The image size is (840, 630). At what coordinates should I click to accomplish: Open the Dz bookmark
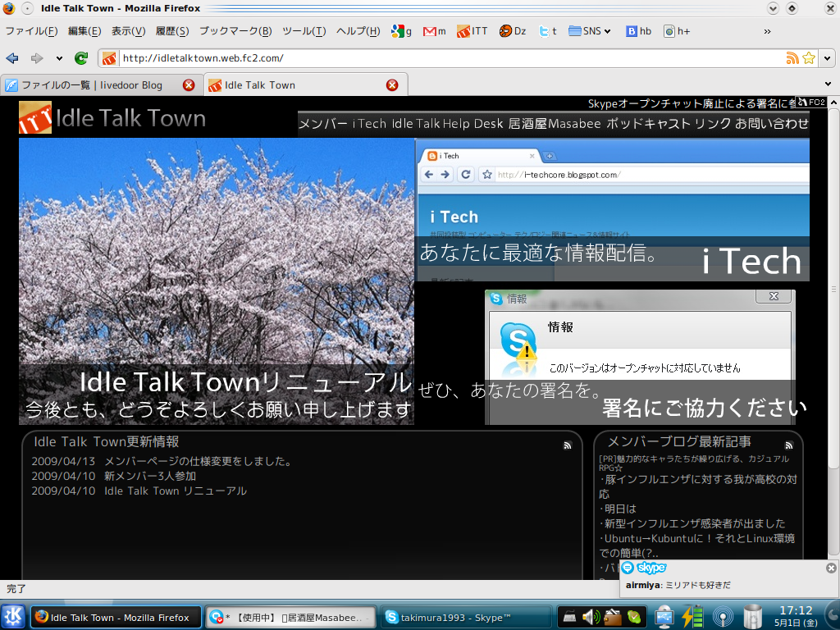pyautogui.click(x=512, y=31)
